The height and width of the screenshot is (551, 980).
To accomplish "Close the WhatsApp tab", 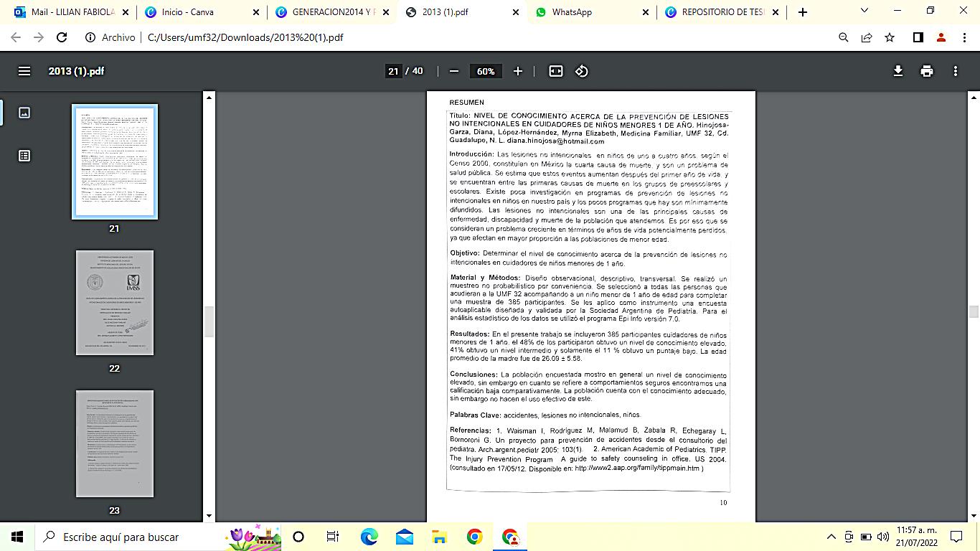I will click(x=645, y=12).
